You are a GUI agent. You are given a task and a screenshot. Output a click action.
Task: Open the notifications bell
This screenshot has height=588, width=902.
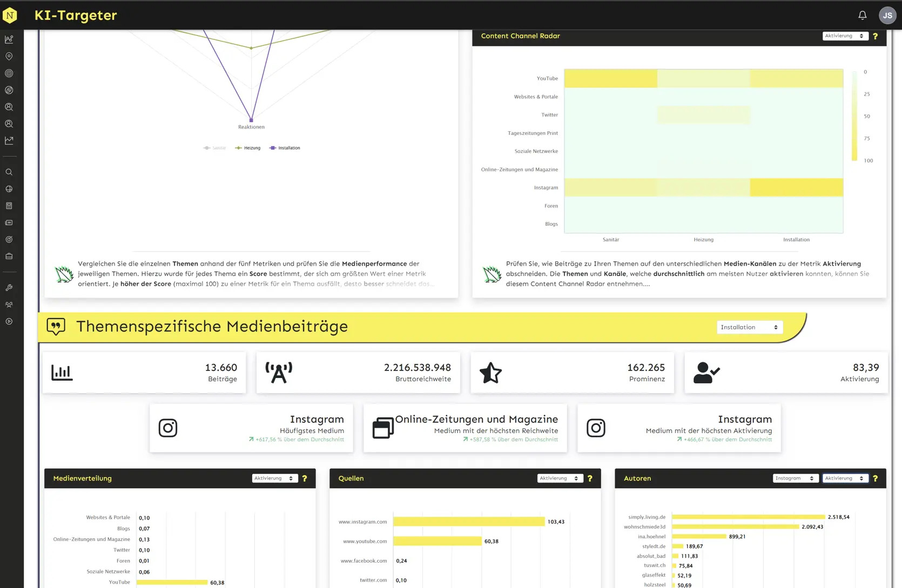click(x=862, y=15)
